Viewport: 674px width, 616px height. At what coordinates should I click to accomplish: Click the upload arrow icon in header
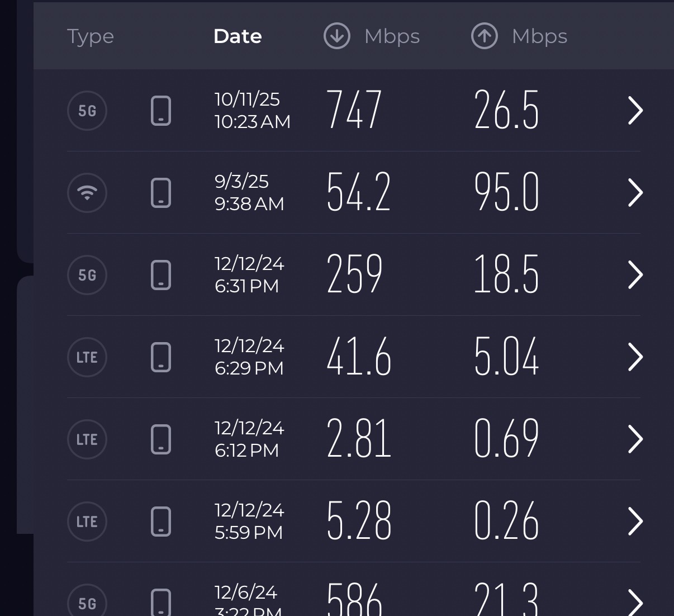[485, 36]
